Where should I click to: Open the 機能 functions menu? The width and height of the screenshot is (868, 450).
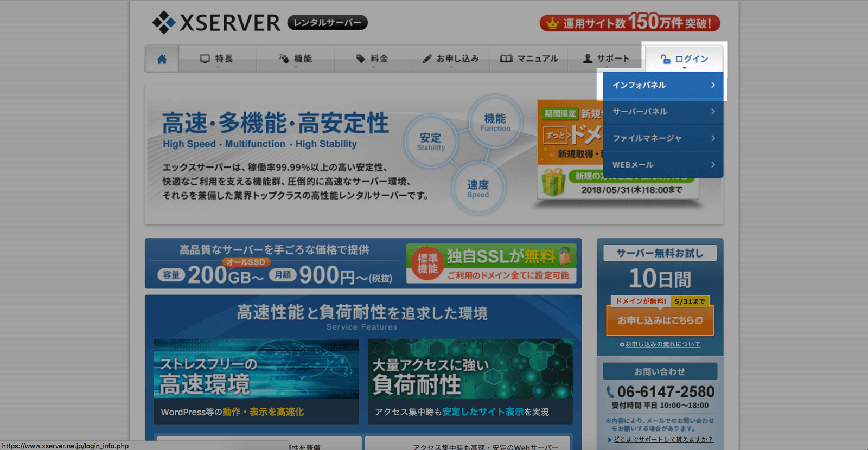(x=296, y=59)
